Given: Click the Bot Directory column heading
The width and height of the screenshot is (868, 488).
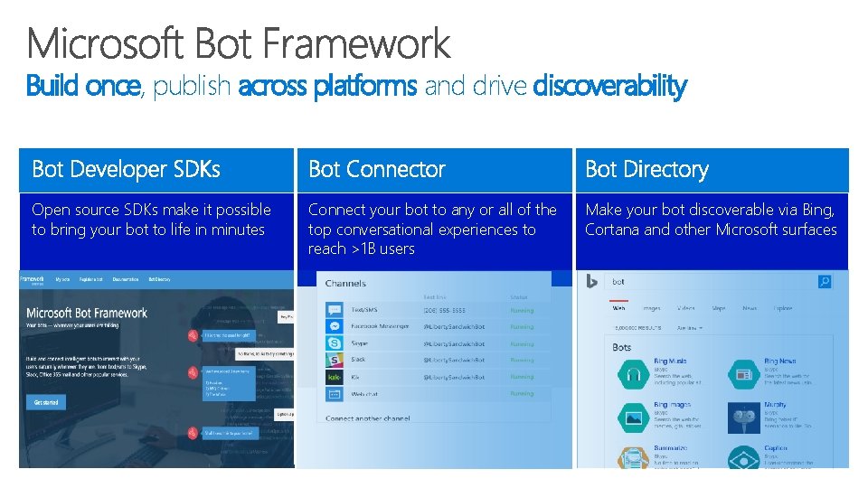Looking at the screenshot, I should [647, 170].
